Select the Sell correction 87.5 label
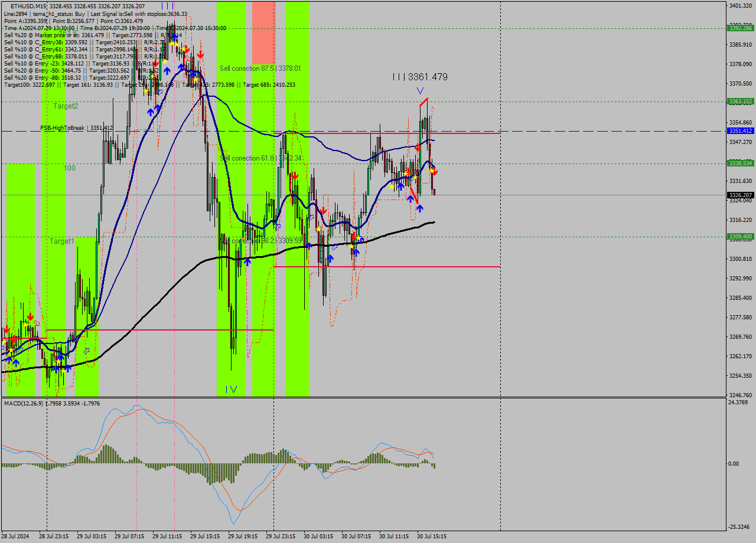The height and width of the screenshot is (543, 756). click(260, 68)
